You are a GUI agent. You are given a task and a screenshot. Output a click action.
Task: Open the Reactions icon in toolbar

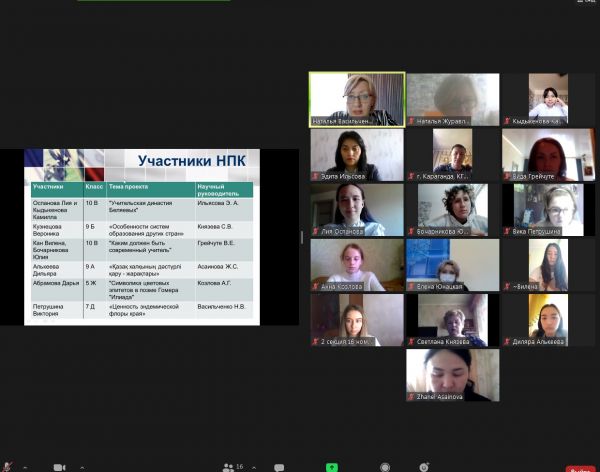(424, 467)
